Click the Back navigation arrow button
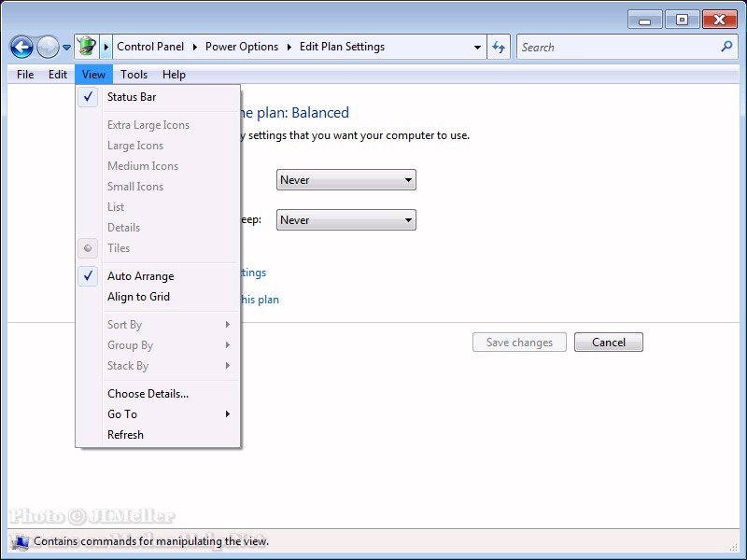The height and width of the screenshot is (560, 747). click(x=21, y=47)
